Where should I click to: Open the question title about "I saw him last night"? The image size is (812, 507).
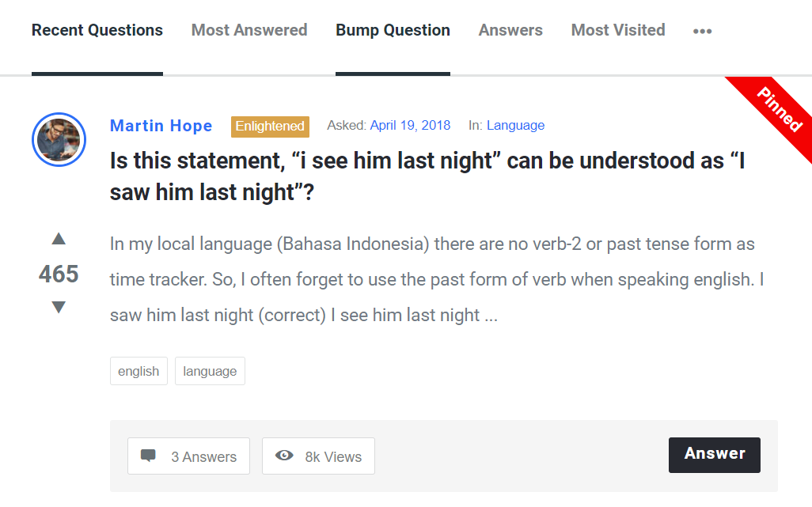[427, 176]
